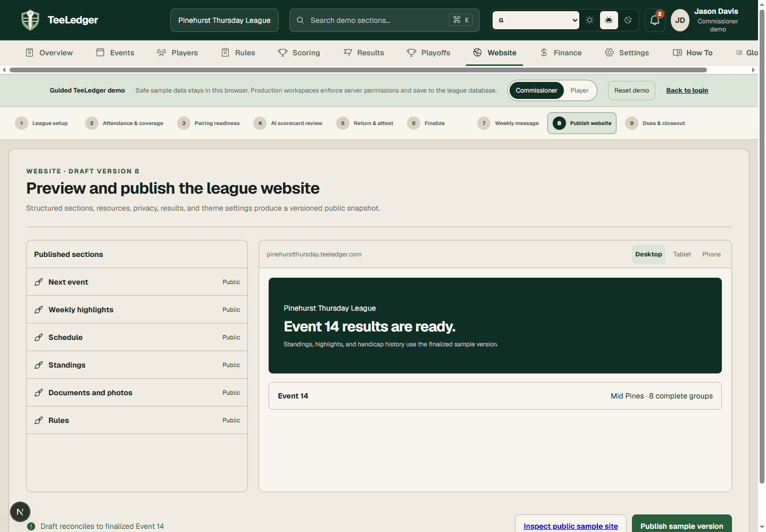Click the TeeLedger shield logo
This screenshot has width=766, height=532.
tap(30, 20)
